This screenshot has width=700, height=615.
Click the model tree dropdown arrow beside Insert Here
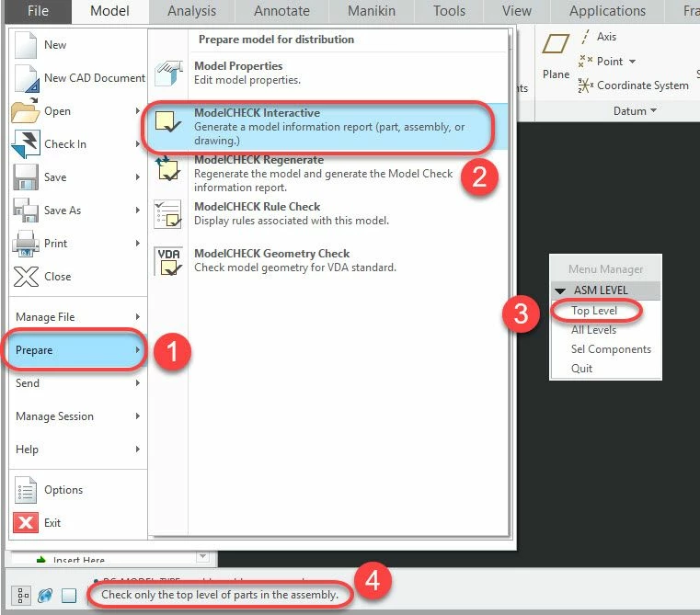tap(202, 556)
